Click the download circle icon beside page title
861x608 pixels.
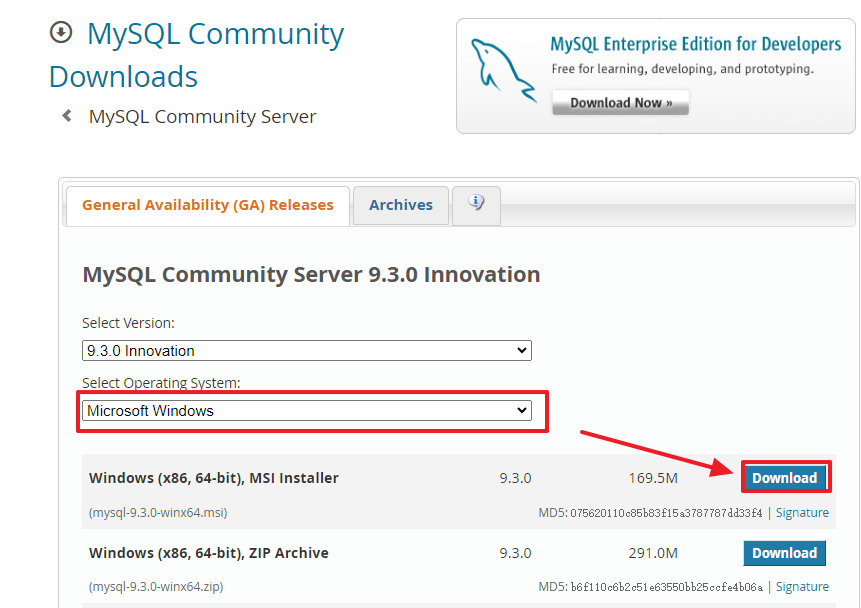tap(61, 32)
